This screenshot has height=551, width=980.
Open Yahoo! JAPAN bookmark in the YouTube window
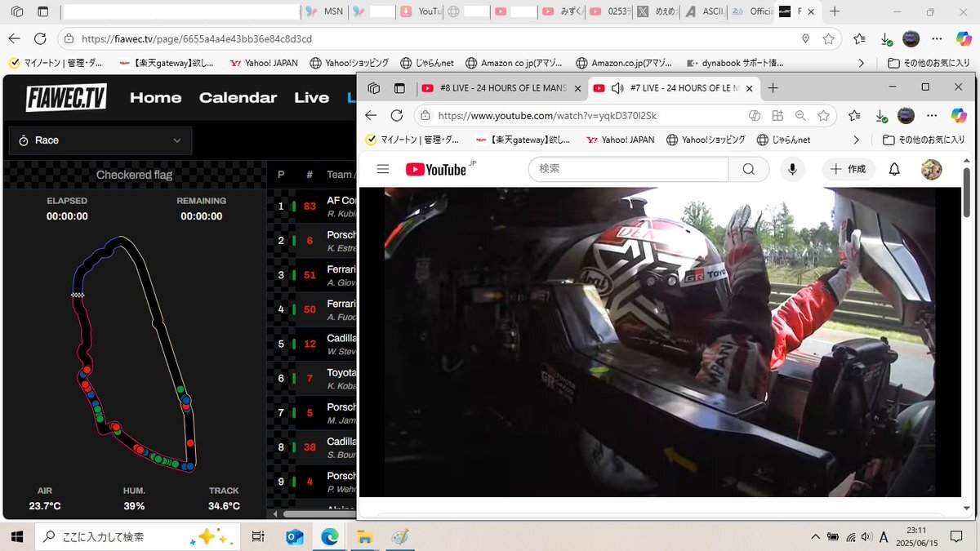pos(619,140)
